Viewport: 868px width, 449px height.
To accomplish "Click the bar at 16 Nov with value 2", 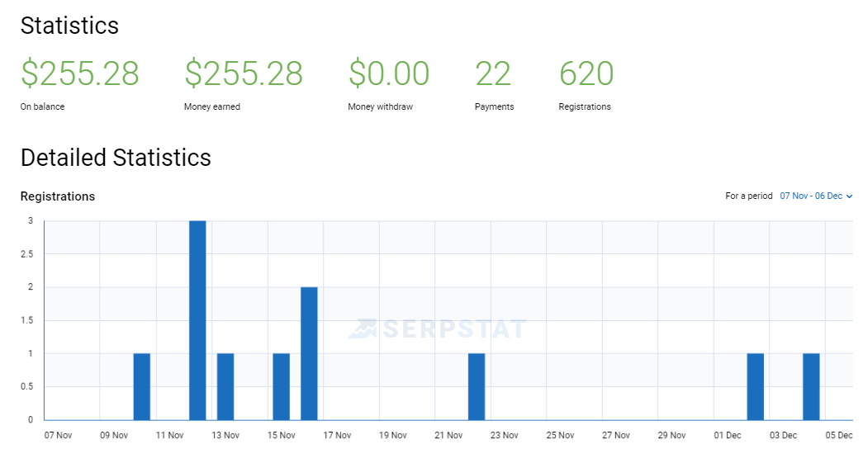I will coord(309,353).
